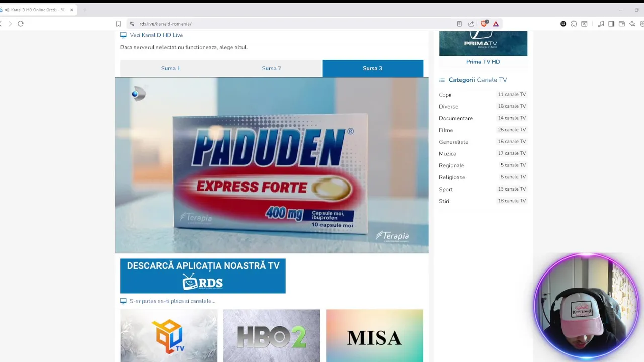The width and height of the screenshot is (644, 362).
Task: Reload the page with the refresh icon
Action: (21, 24)
